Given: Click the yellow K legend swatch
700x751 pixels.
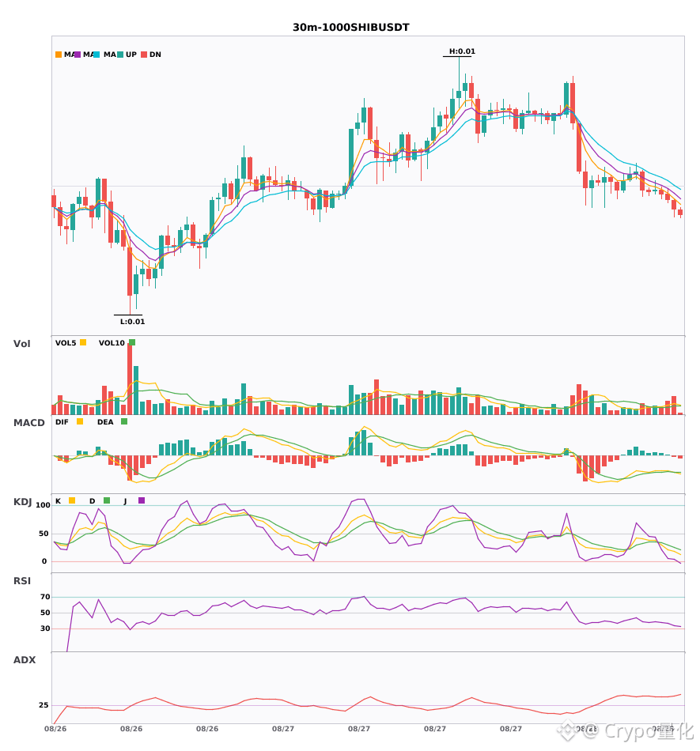Looking at the screenshot, I should pyautogui.click(x=72, y=500).
